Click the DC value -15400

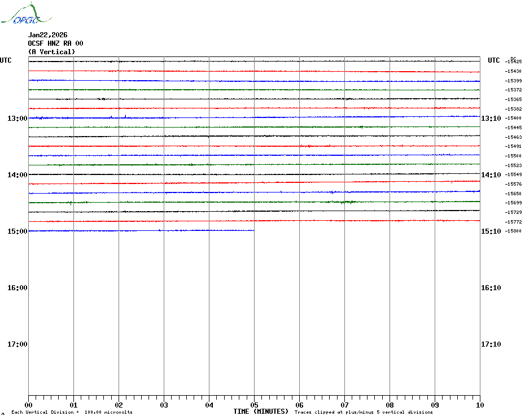tap(513, 118)
